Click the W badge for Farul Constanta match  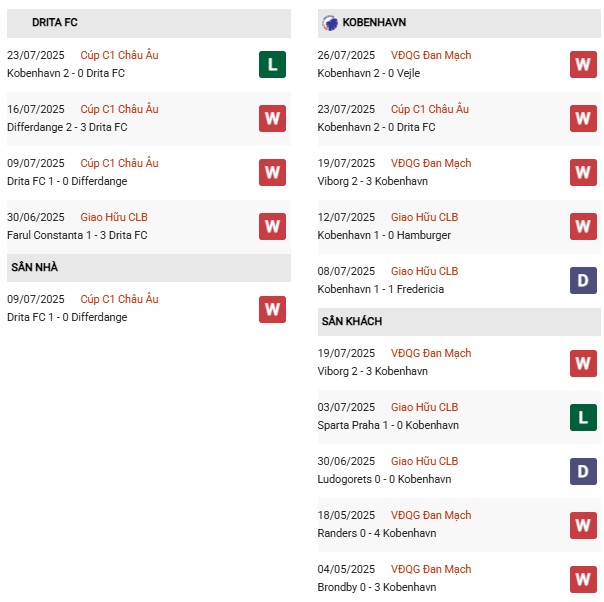tap(272, 226)
